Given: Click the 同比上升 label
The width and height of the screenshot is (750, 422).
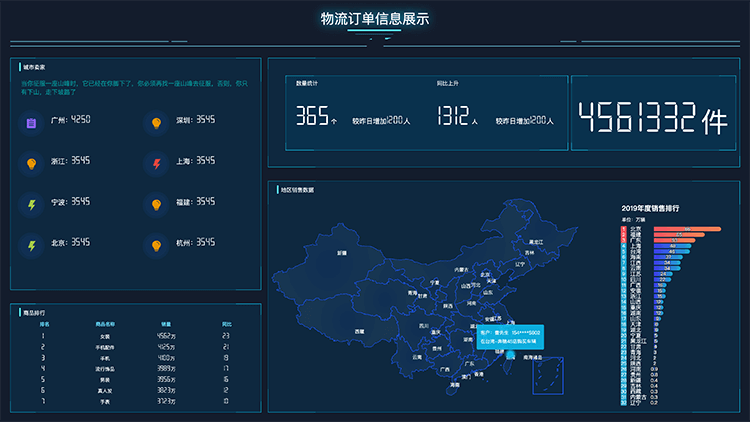Looking at the screenshot, I should pos(447,83).
